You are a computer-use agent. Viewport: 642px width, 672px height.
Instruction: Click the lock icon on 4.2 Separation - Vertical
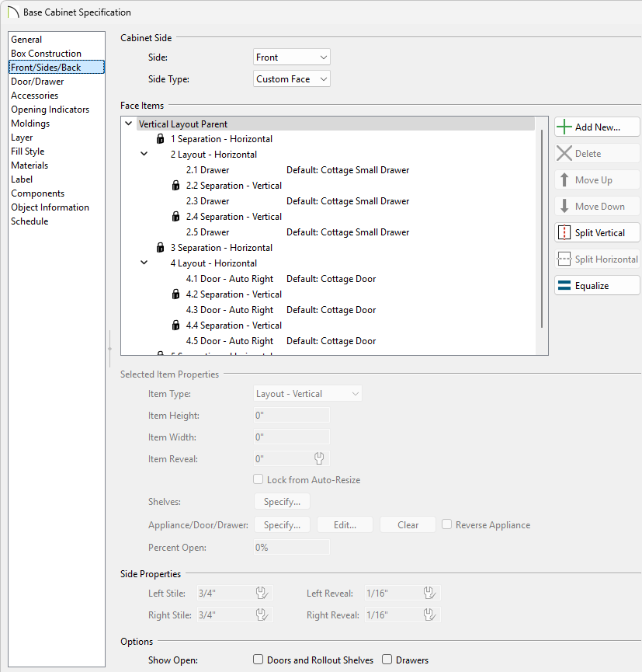(175, 294)
